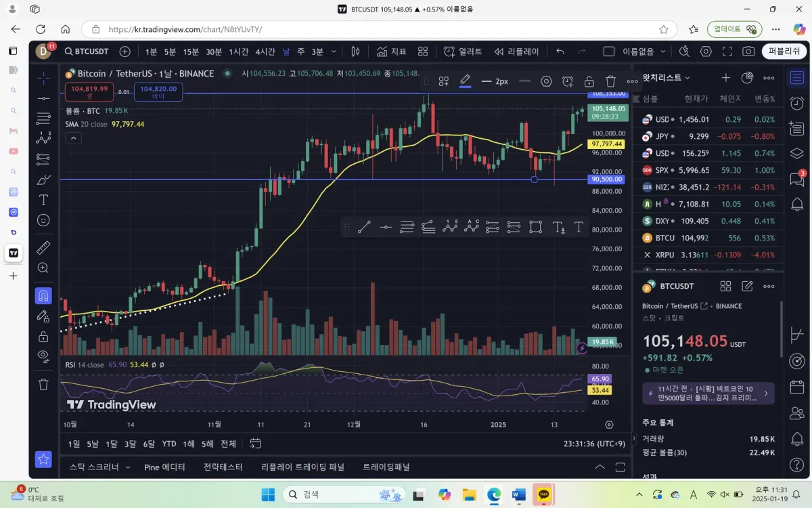Image resolution: width=812 pixels, height=508 pixels.
Task: Toggle hide all drawings eye icon
Action: 43,356
